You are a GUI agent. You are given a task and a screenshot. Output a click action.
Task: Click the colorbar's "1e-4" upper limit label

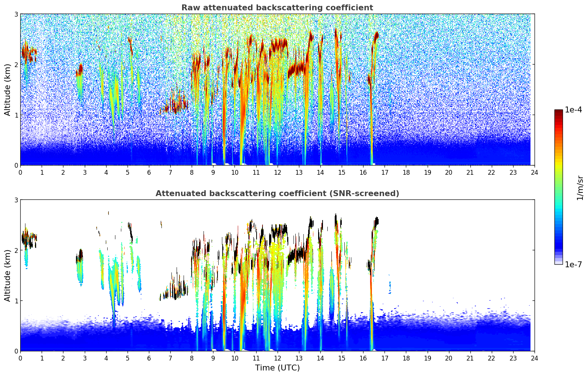[573, 110]
